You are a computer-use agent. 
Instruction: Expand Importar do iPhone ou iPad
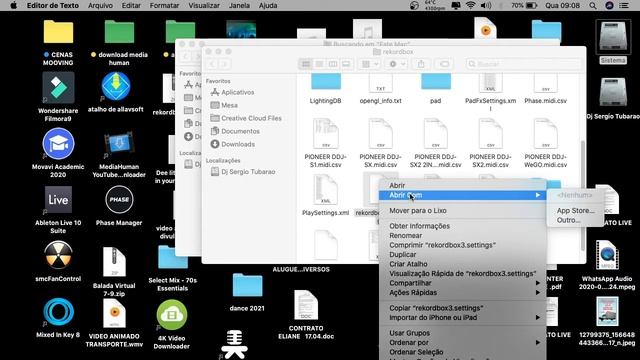[462, 318]
